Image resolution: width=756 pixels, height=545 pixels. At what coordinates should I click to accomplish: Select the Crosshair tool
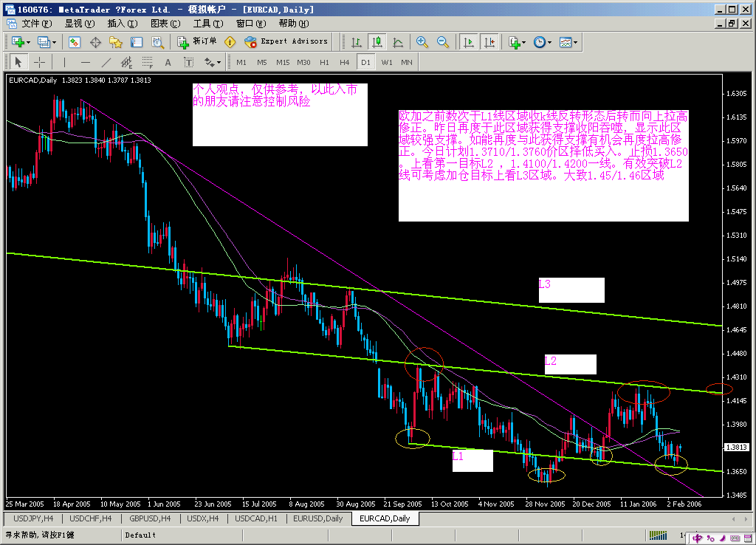click(39, 62)
